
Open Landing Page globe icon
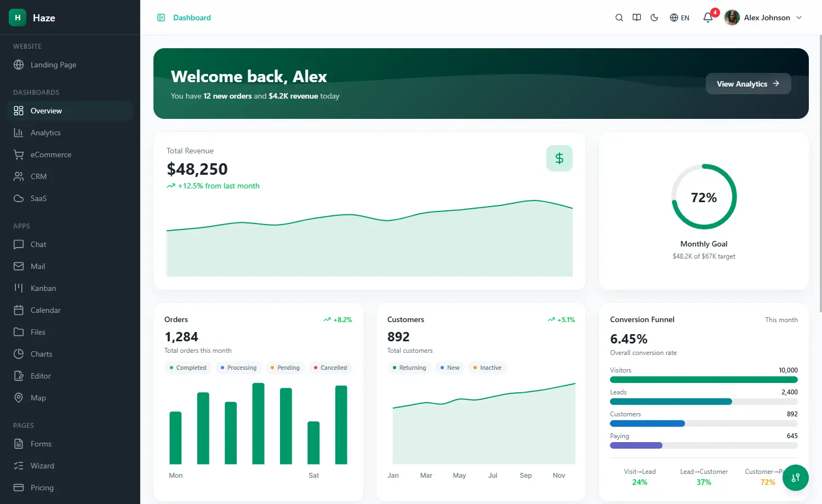point(19,65)
